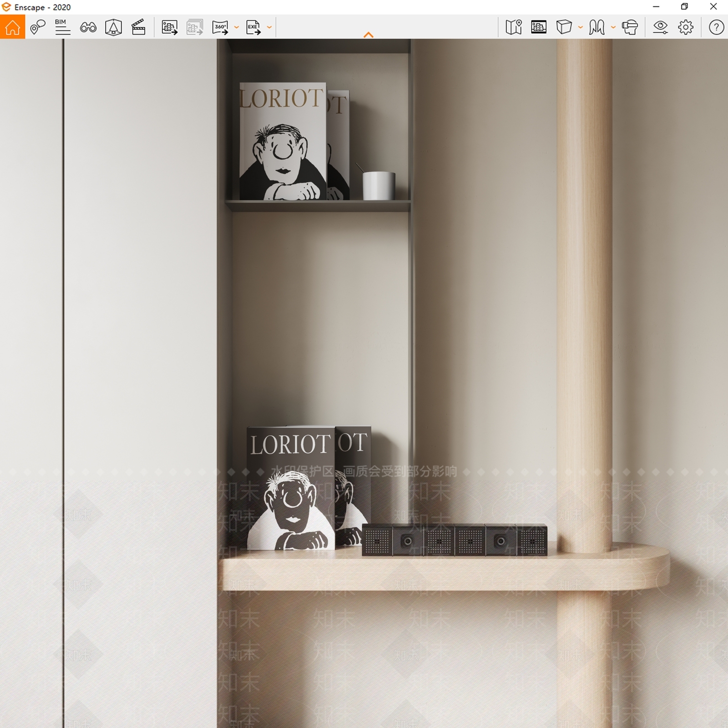The image size is (728, 728).
Task: Expand the EXE export dropdown arrow
Action: coord(269,27)
